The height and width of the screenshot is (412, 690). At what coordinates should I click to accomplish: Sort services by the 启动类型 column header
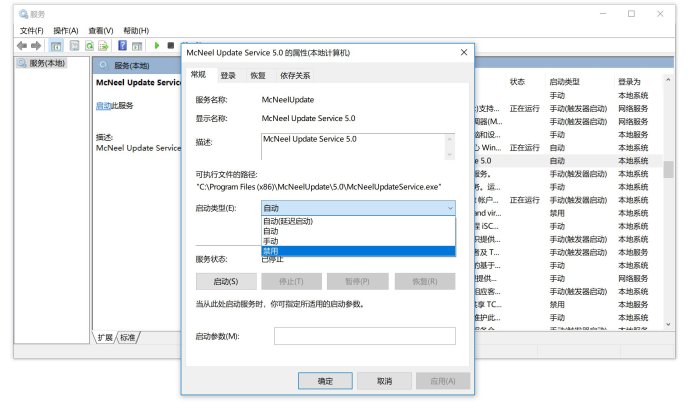tap(565, 82)
